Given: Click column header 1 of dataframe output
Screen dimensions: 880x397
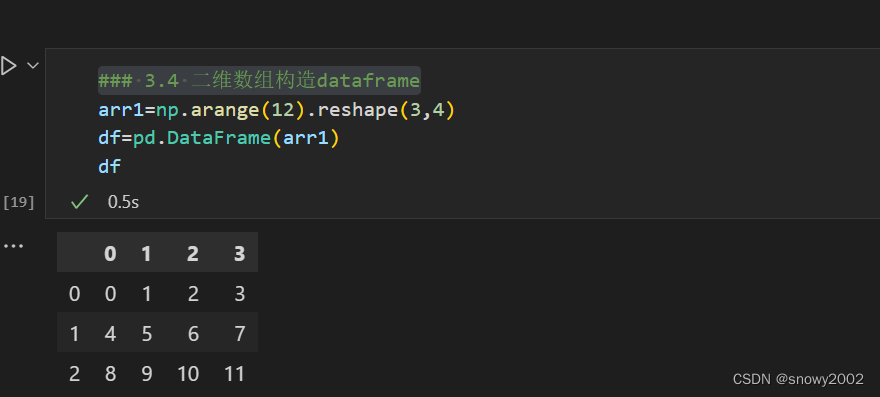Looking at the screenshot, I should click(x=146, y=254).
